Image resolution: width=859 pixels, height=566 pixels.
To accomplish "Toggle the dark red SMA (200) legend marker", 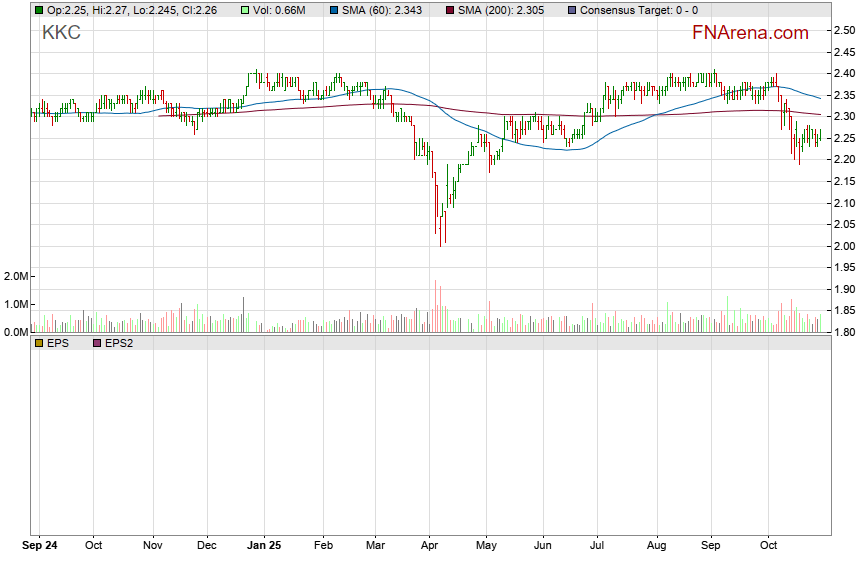I will point(449,10).
